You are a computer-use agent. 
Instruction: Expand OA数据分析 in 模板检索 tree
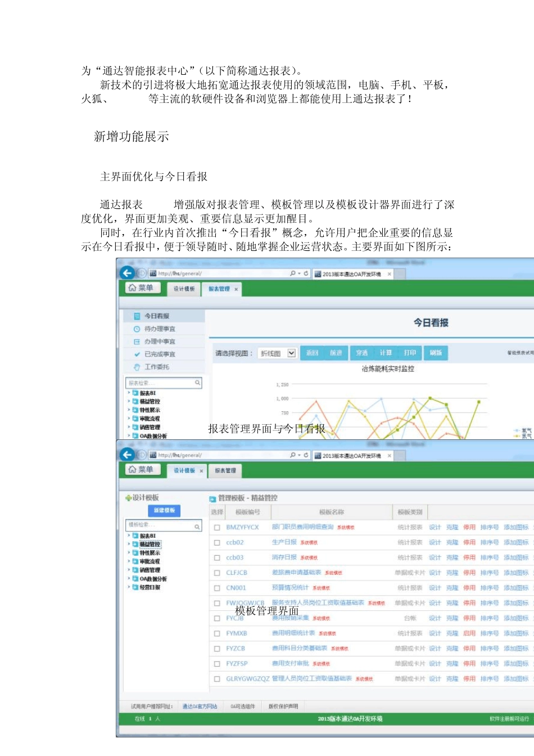tap(129, 578)
